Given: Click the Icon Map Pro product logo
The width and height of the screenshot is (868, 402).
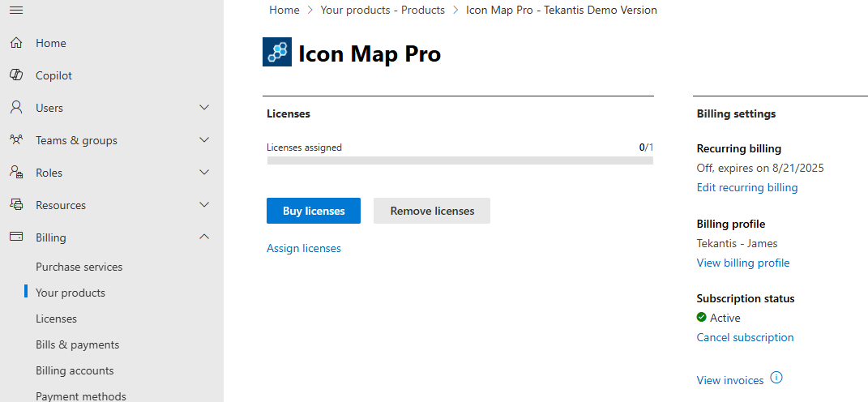Looking at the screenshot, I should [277, 52].
